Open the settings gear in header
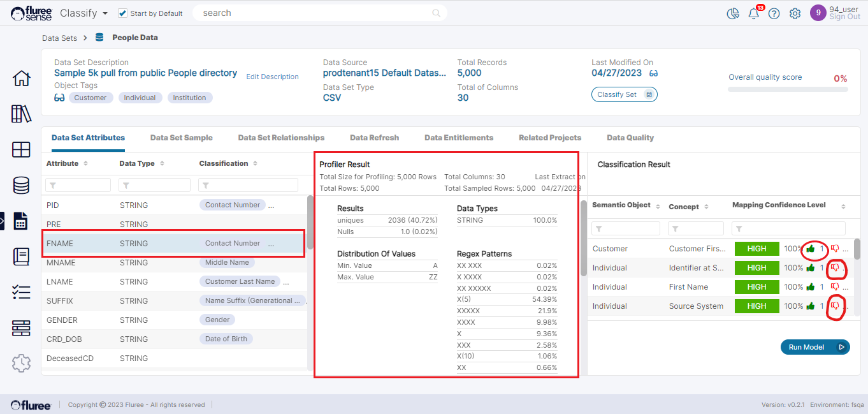This screenshot has height=414, width=868. 795,13
